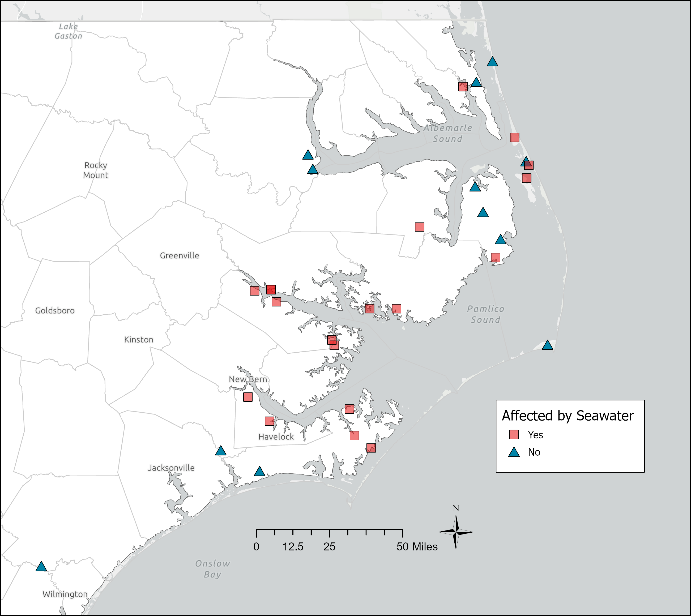This screenshot has height=616, width=691.
Task: Select the dark red square marker east of Greenville
Action: point(271,290)
